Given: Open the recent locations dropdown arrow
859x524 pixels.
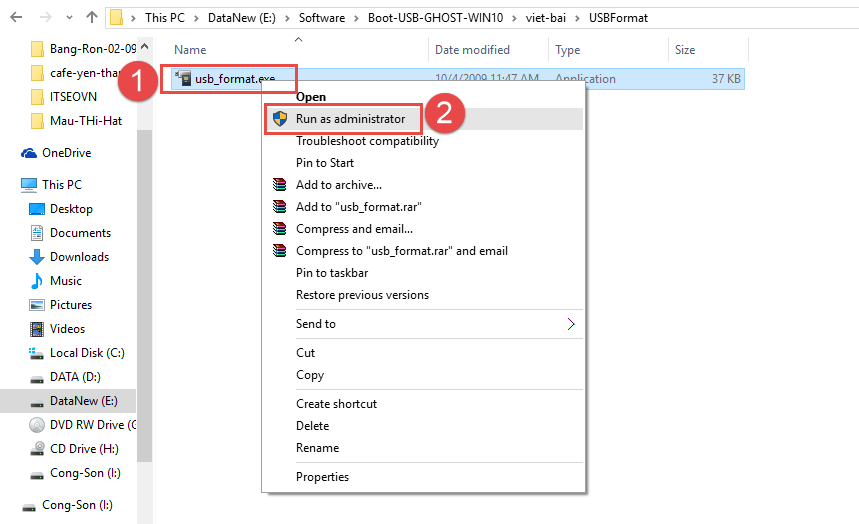Looking at the screenshot, I should [x=67, y=17].
